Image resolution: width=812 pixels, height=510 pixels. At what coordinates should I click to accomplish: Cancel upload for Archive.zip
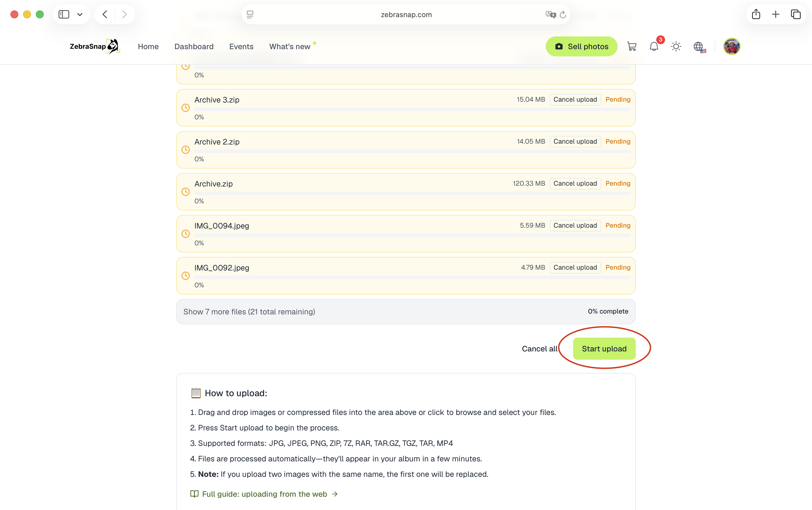575,183
